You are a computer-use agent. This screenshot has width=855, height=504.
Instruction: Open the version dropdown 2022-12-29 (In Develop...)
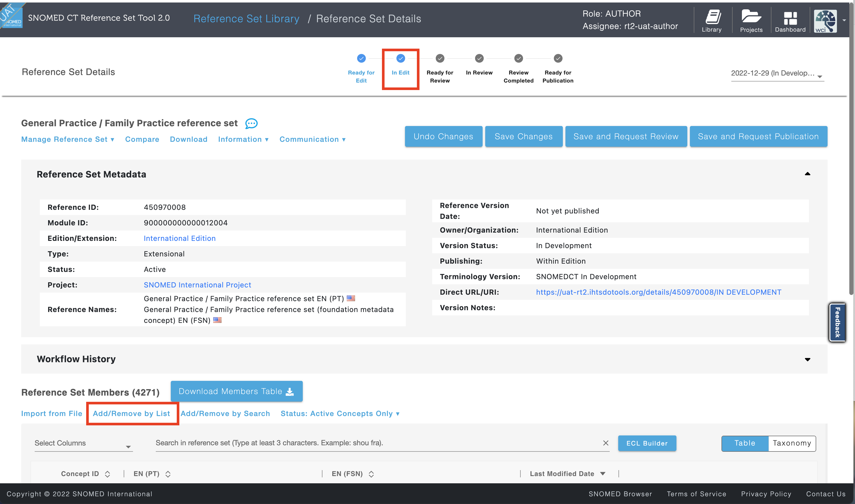point(777,74)
